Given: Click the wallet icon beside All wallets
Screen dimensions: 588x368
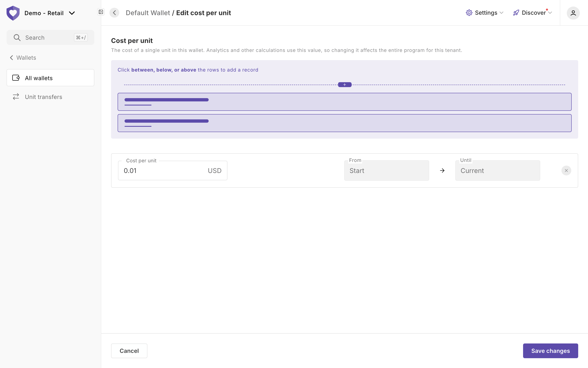Looking at the screenshot, I should coord(16,78).
